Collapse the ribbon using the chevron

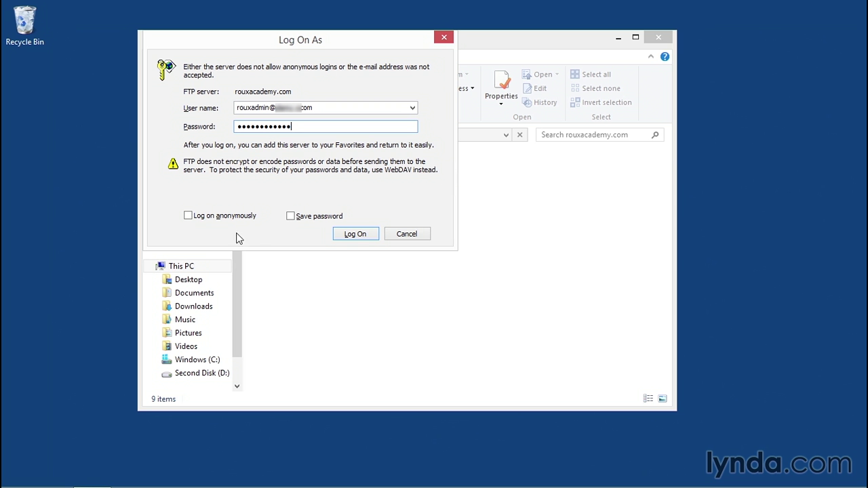coord(651,57)
